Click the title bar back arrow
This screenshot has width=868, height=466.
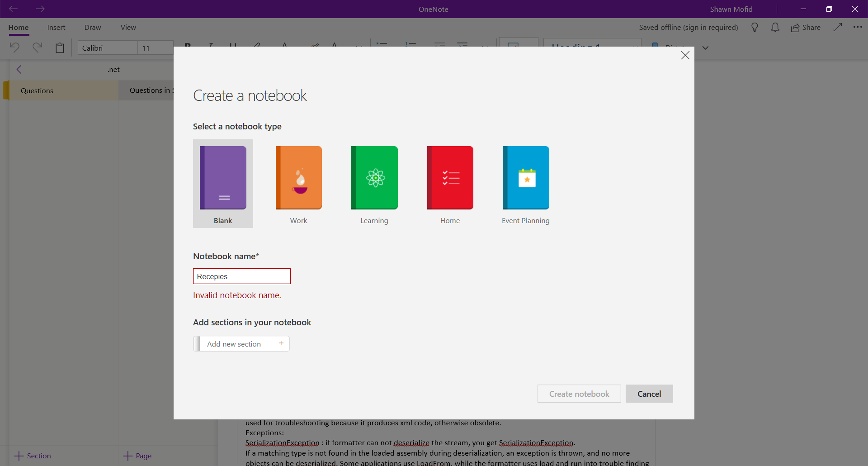[x=14, y=9]
